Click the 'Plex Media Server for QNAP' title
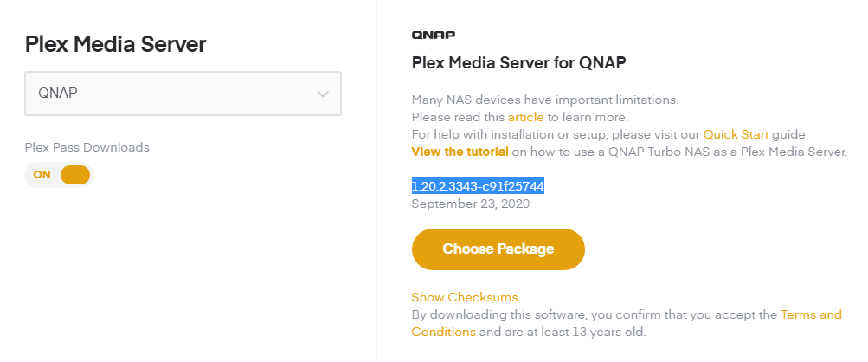868x362 pixels. [518, 62]
